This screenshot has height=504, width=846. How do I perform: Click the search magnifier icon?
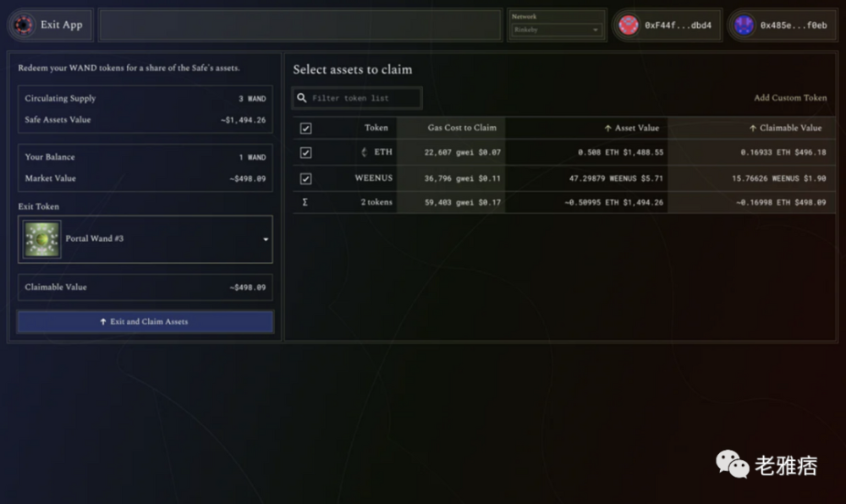(302, 97)
